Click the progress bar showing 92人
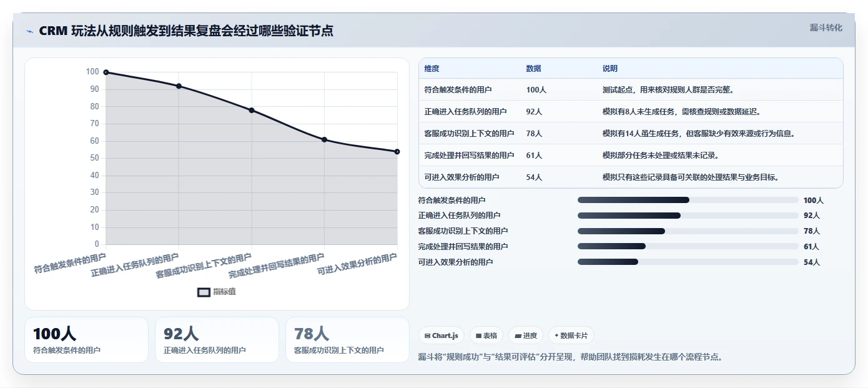 pyautogui.click(x=688, y=216)
